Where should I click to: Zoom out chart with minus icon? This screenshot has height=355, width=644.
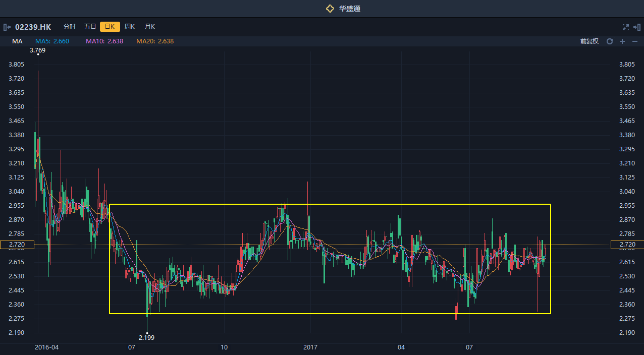(x=634, y=41)
